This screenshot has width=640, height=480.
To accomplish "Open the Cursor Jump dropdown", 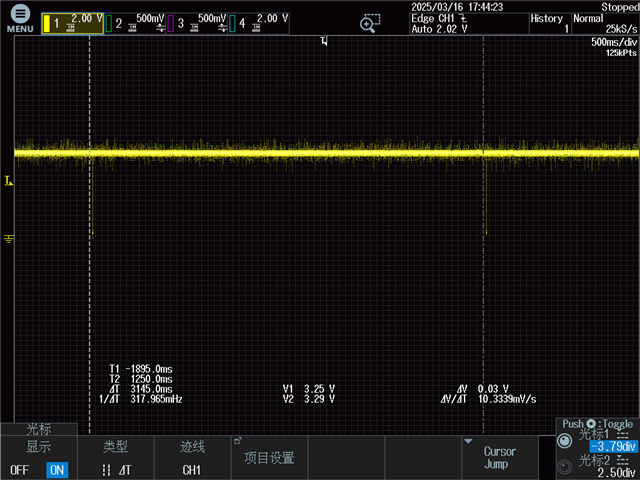I will (500, 458).
